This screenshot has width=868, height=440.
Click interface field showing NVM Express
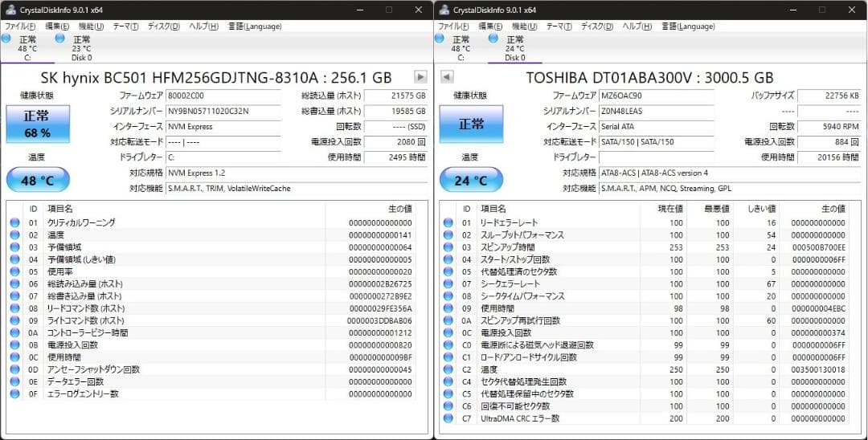click(223, 127)
